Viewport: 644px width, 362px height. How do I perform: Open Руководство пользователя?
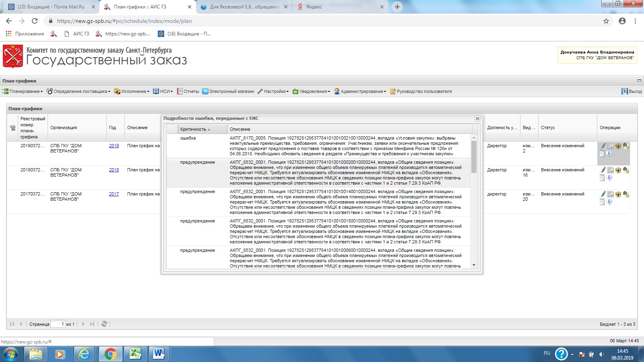[421, 91]
